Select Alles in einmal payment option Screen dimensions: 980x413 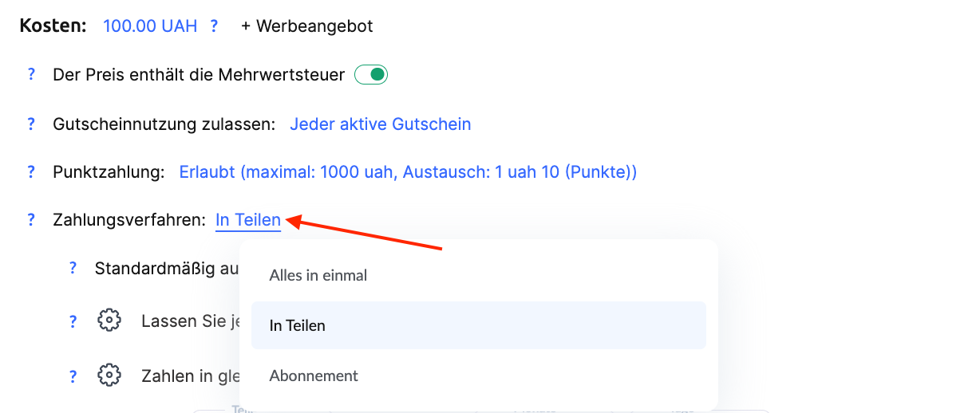pos(318,275)
